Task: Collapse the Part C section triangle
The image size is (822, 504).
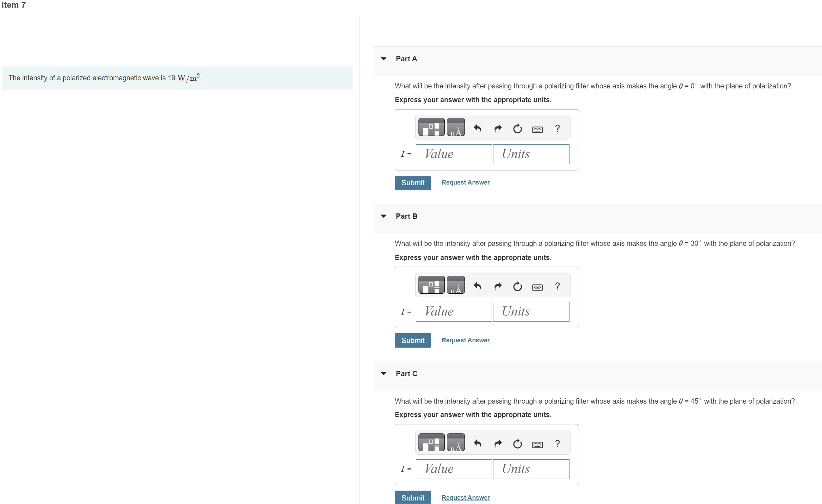Action: pyautogui.click(x=384, y=374)
